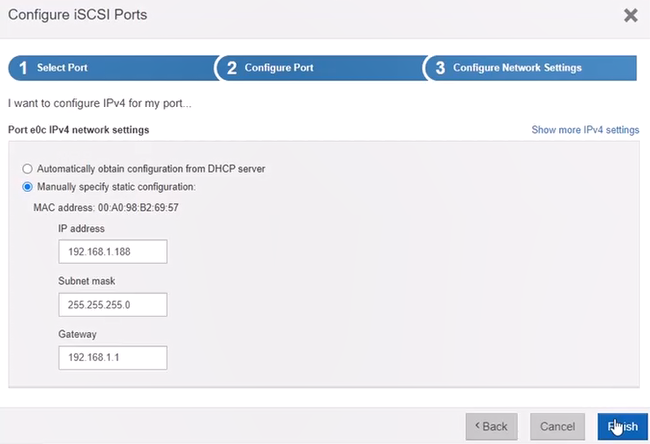This screenshot has height=444, width=650.
Task: Cancel the iSCSI port configuration
Action: [557, 426]
